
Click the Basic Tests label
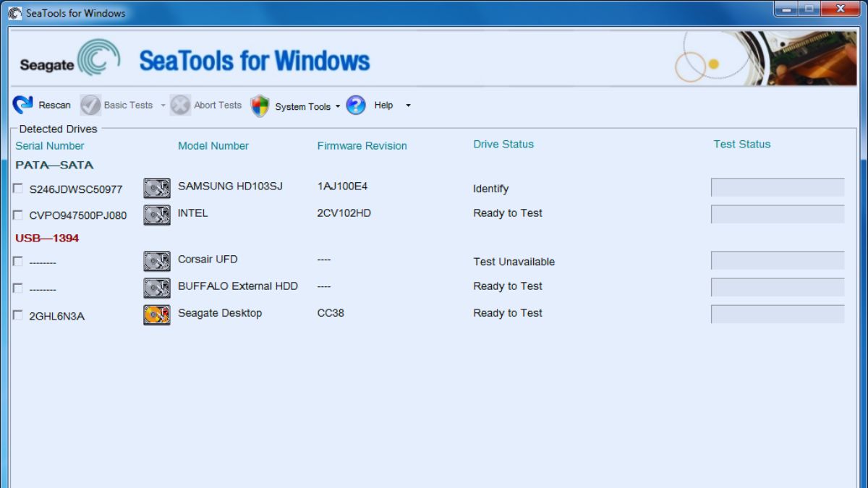pos(128,105)
